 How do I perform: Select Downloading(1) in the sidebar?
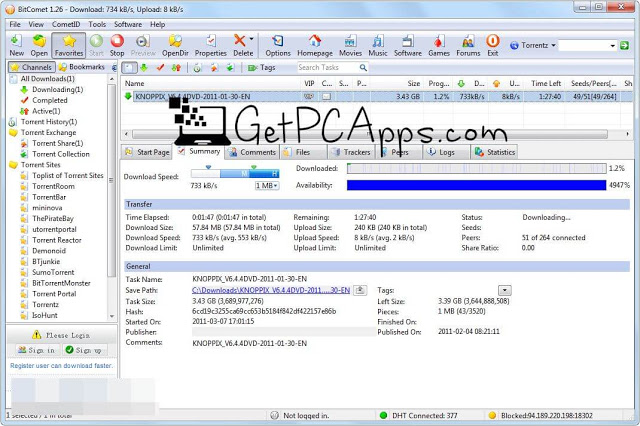point(57,89)
